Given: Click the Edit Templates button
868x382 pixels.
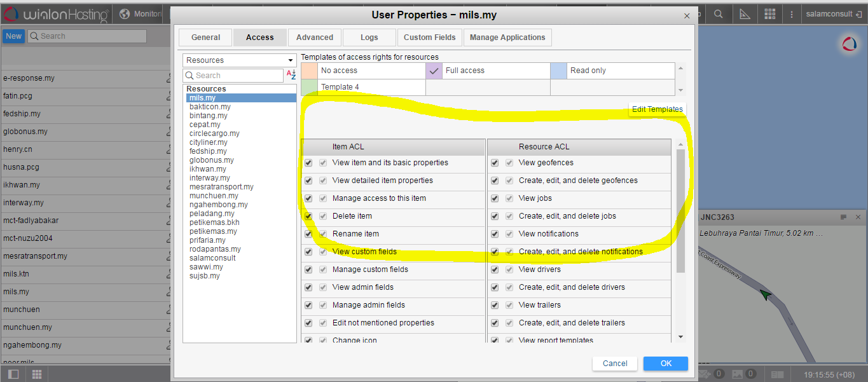Looking at the screenshot, I should point(657,109).
